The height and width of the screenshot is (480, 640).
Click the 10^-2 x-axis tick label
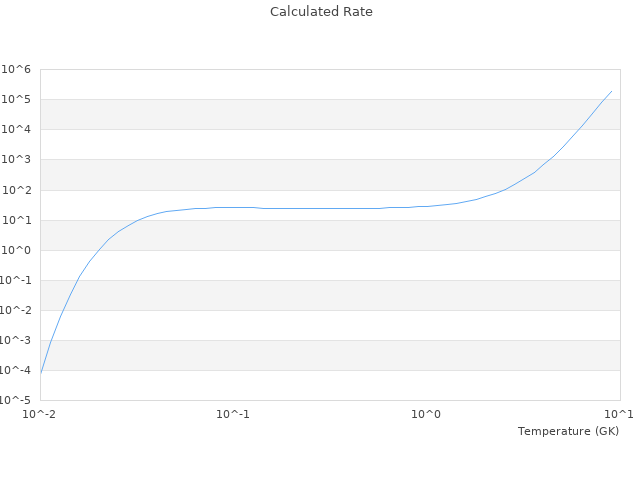click(40, 414)
